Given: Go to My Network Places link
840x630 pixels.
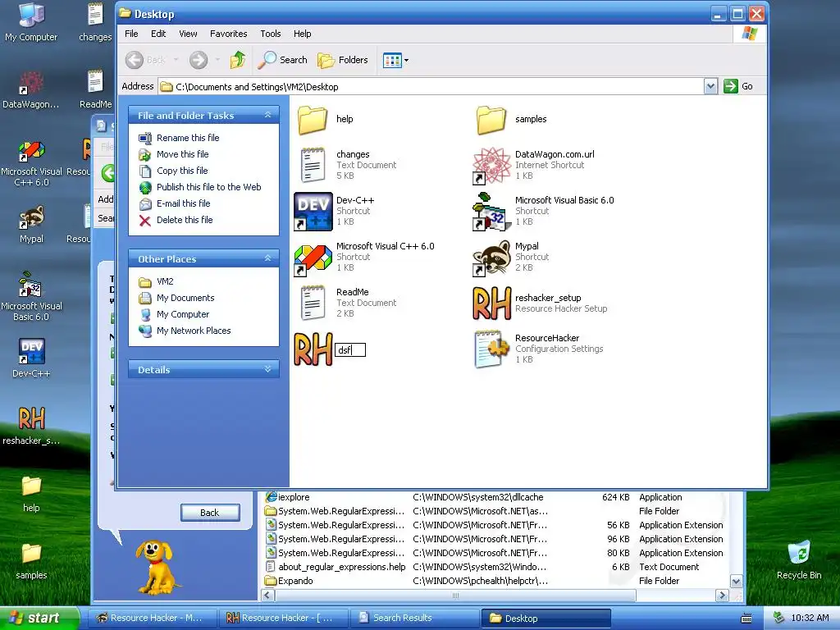Looking at the screenshot, I should click(194, 331).
